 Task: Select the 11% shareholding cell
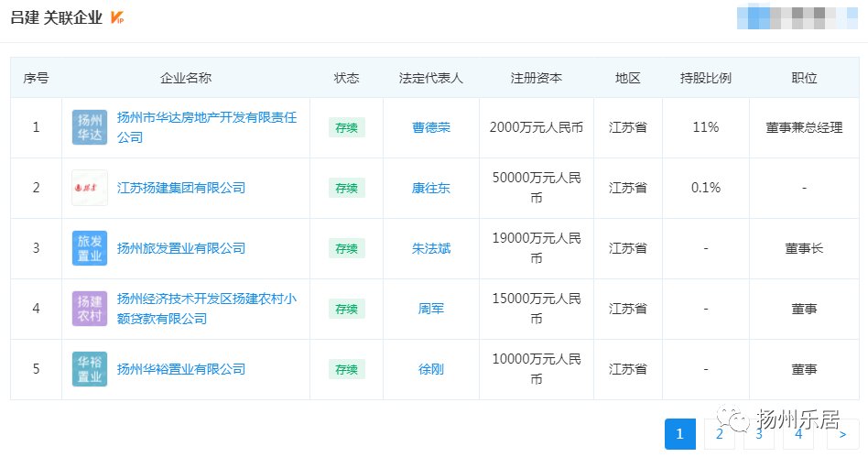(x=706, y=127)
